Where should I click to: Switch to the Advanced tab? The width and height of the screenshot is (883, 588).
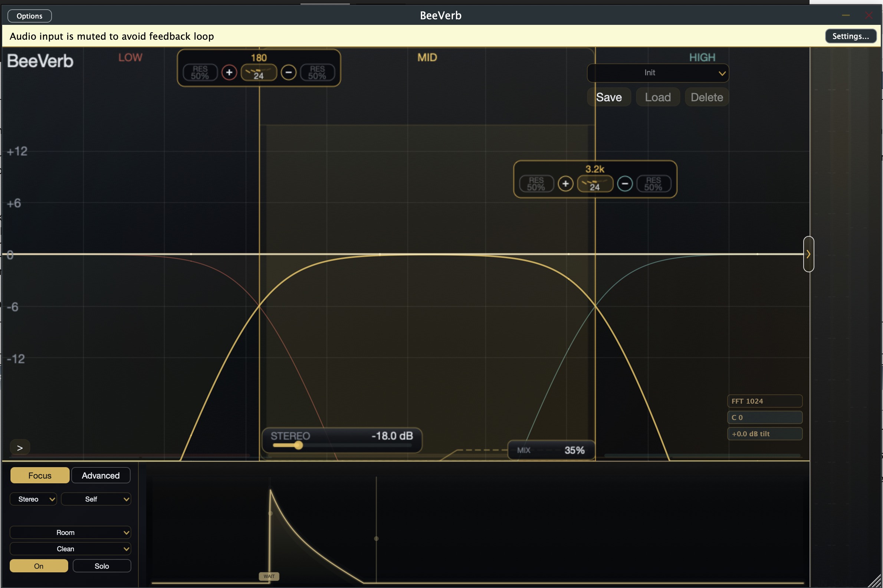click(x=101, y=476)
